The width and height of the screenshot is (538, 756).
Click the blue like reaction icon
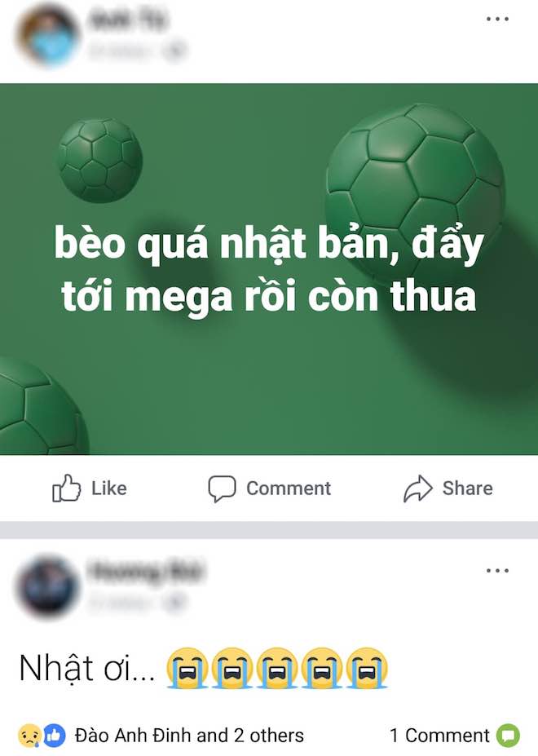pyautogui.click(x=55, y=736)
